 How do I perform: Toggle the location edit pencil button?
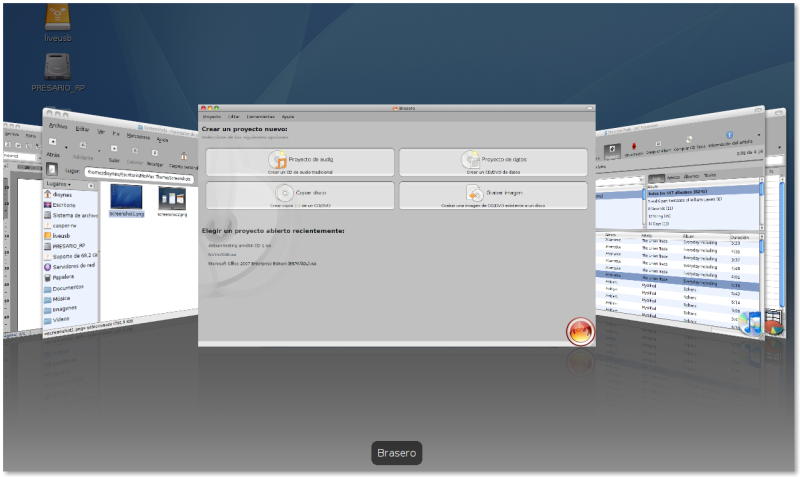(52, 169)
